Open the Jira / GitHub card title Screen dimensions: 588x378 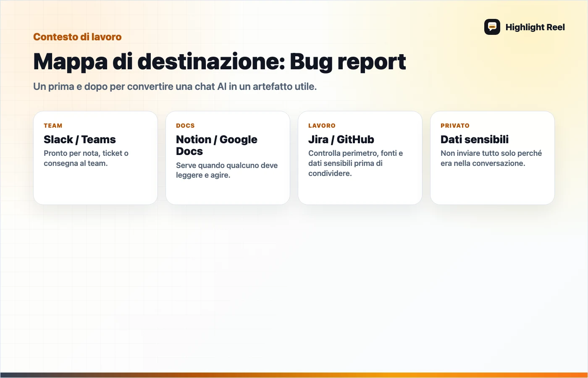tap(341, 139)
